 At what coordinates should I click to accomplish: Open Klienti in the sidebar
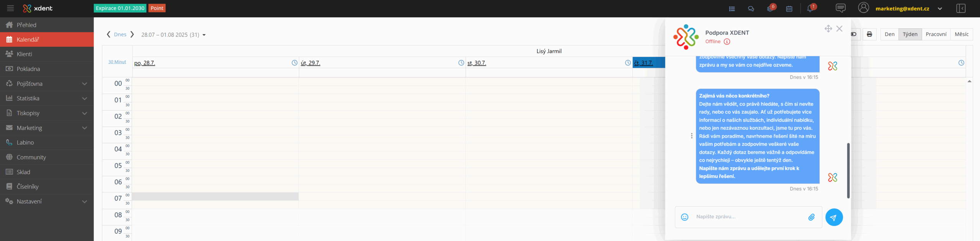(24, 54)
